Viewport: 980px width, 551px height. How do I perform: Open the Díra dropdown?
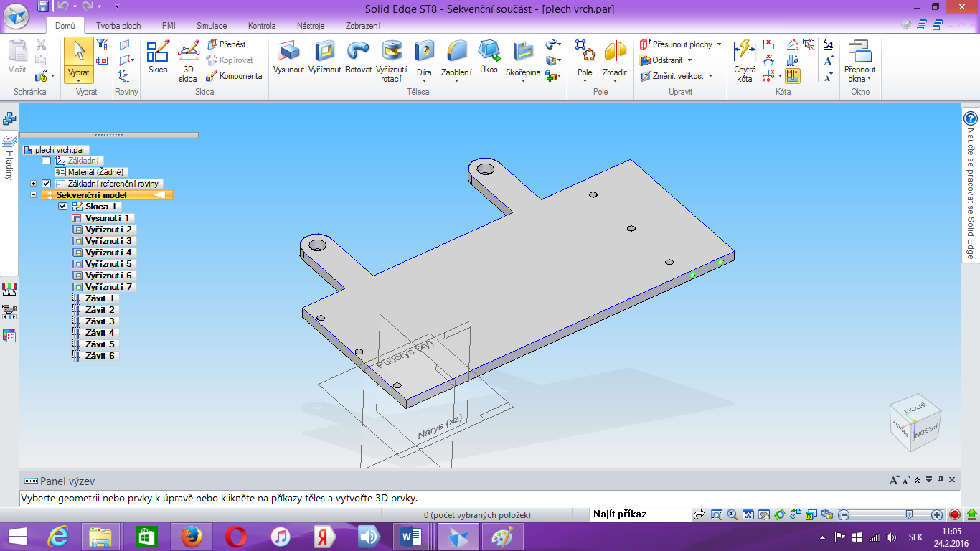[425, 80]
